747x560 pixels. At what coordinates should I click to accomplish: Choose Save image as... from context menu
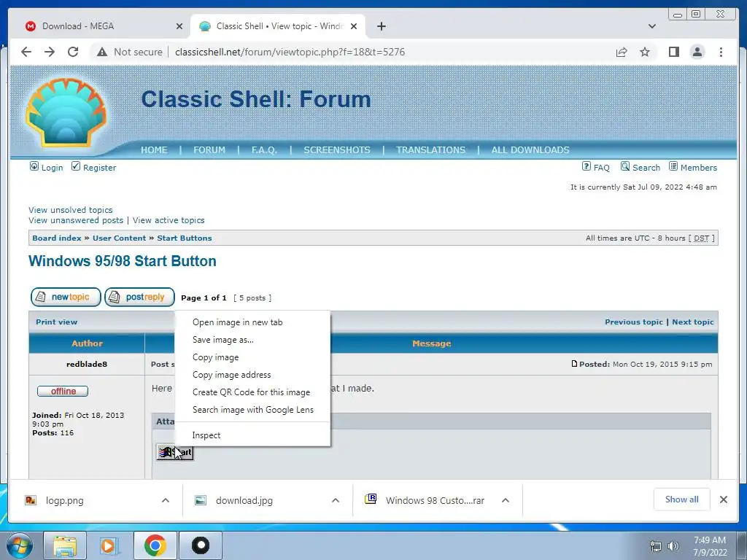pos(252,340)
